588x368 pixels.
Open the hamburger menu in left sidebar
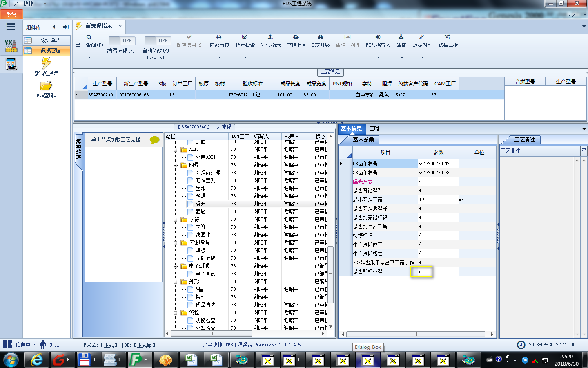click(11, 27)
